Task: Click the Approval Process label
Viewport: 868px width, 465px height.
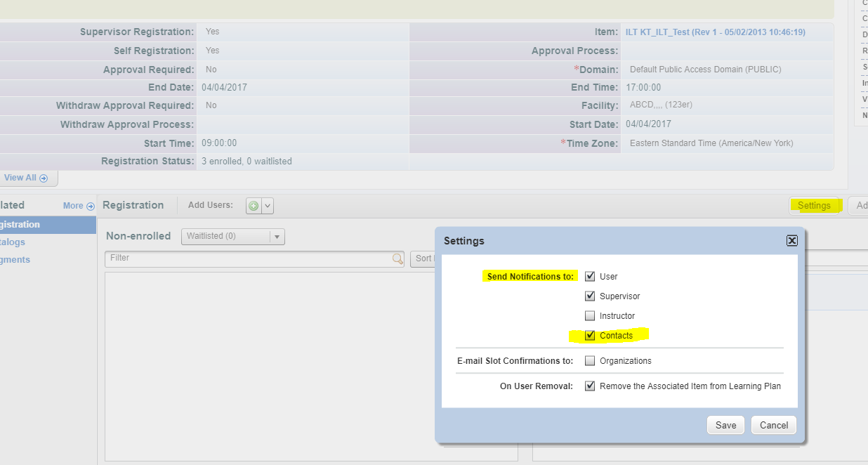Action: pyautogui.click(x=575, y=51)
